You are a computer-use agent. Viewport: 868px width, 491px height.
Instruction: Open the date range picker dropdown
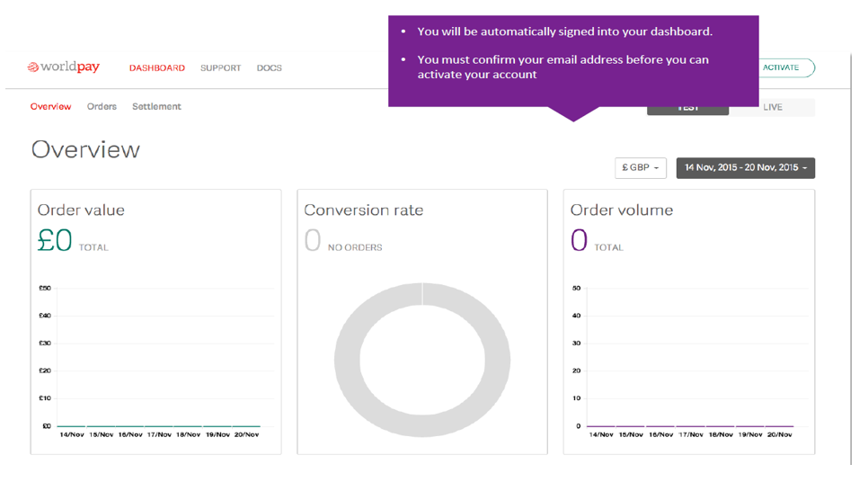point(746,168)
